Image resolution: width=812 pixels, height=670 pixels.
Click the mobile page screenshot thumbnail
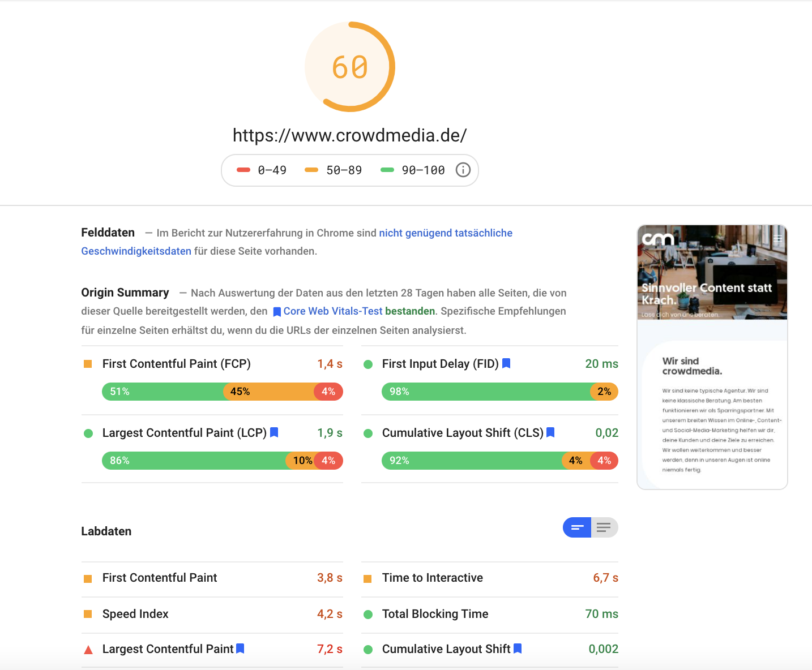coord(712,357)
